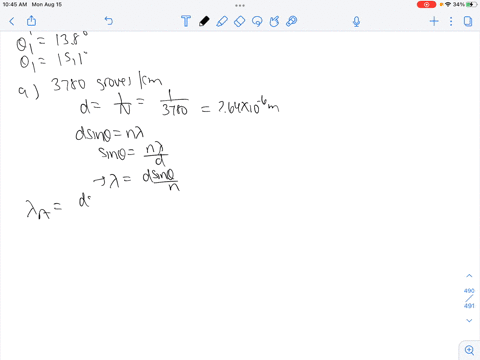Open the share export menu
This screenshot has width=480, height=360.
[x=31, y=21]
